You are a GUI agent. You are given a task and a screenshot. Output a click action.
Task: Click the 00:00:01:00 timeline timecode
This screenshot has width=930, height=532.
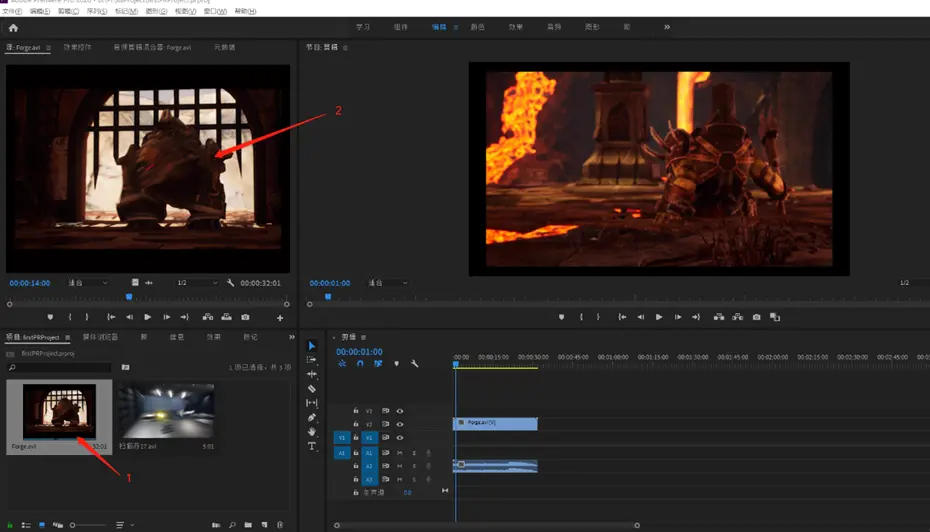click(359, 352)
